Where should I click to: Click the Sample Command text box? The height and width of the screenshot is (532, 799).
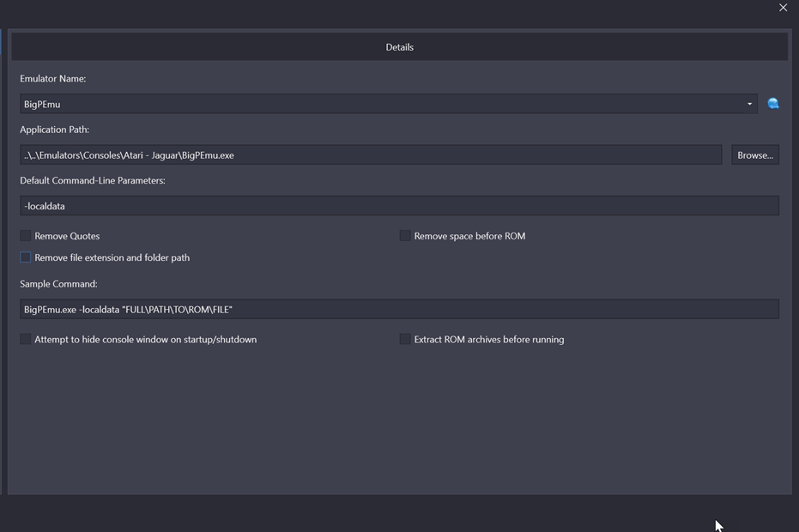[400, 309]
